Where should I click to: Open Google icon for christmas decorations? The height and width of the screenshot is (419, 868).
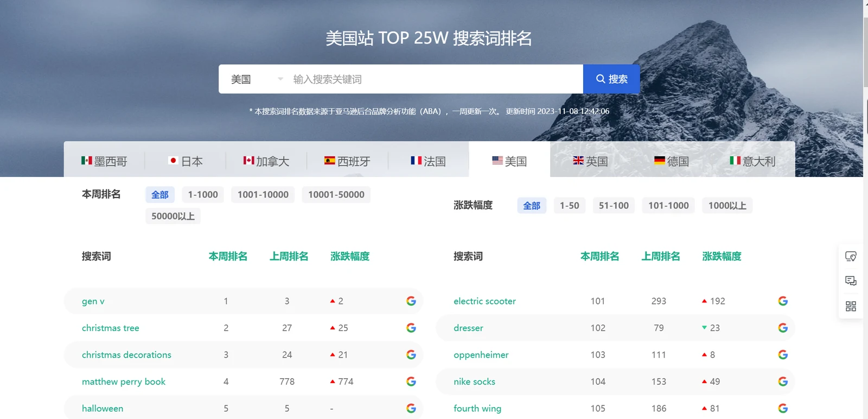(411, 354)
